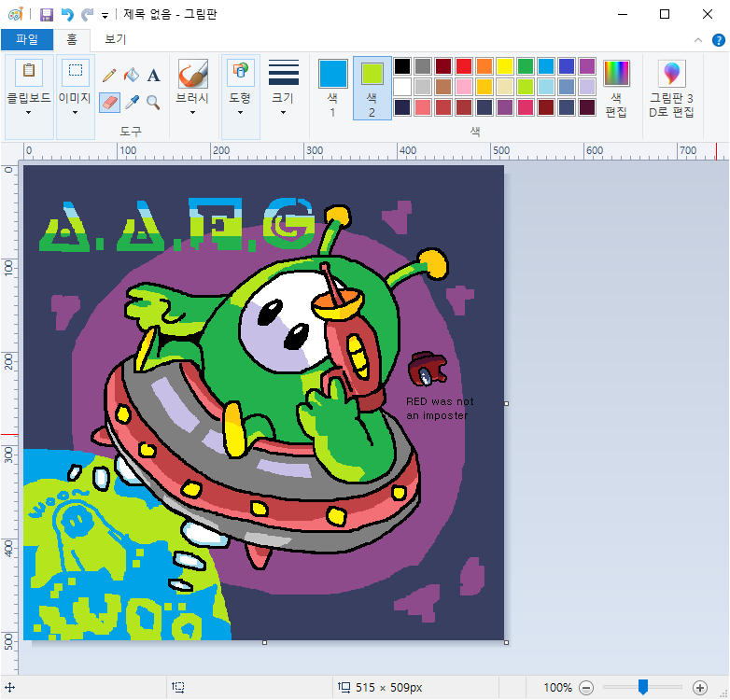730x700 pixels.
Task: Click the Redo arrow
Action: click(87, 15)
